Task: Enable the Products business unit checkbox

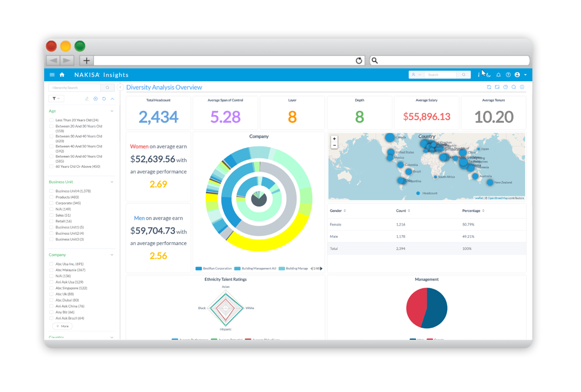Action: point(51,197)
